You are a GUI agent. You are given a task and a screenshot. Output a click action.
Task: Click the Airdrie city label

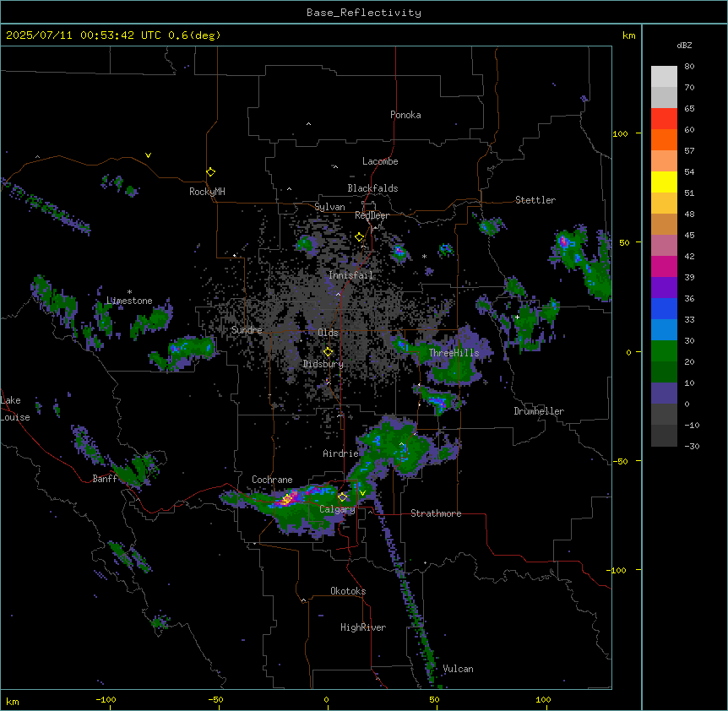click(x=341, y=453)
